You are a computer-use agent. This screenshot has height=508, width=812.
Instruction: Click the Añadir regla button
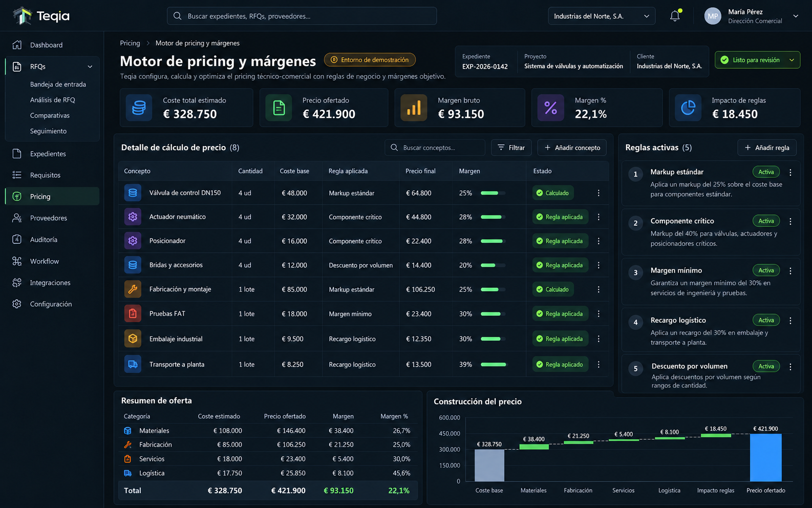tap(767, 147)
